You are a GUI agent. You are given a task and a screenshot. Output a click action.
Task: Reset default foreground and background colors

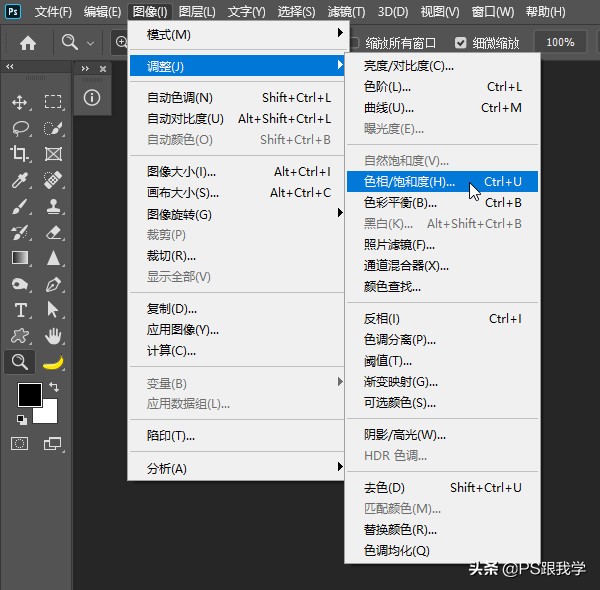22,419
